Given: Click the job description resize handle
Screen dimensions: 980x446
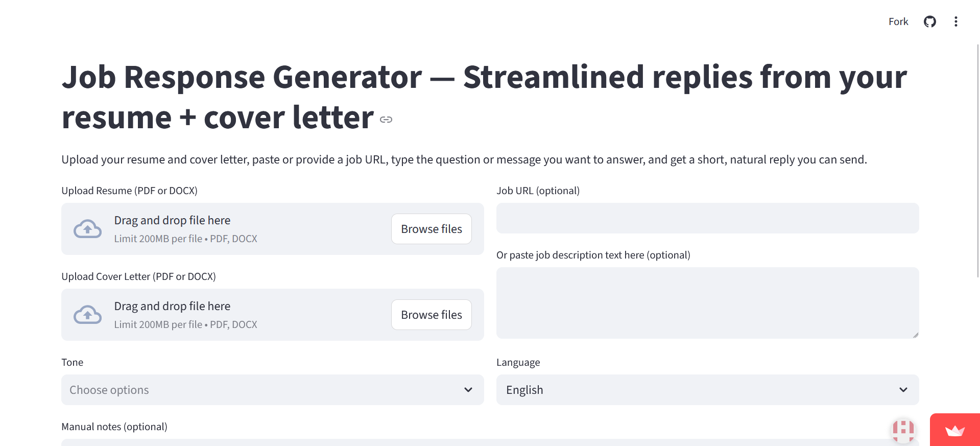Looking at the screenshot, I should point(915,335).
